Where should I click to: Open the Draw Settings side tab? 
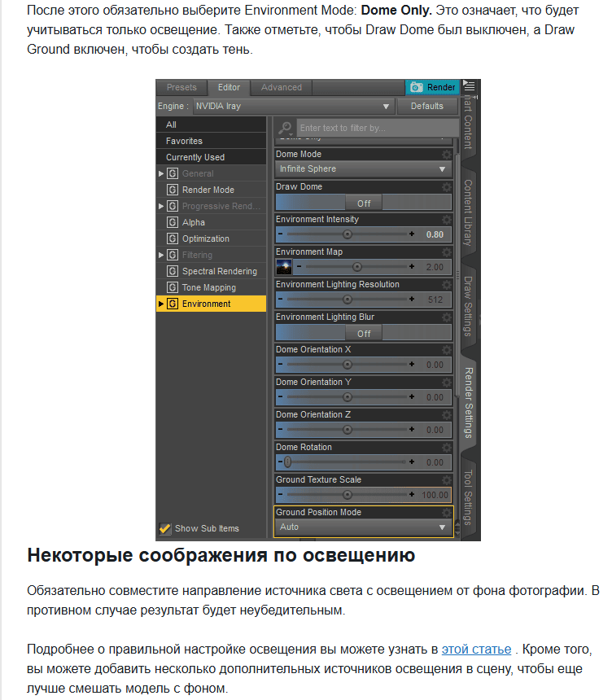pyautogui.click(x=468, y=306)
